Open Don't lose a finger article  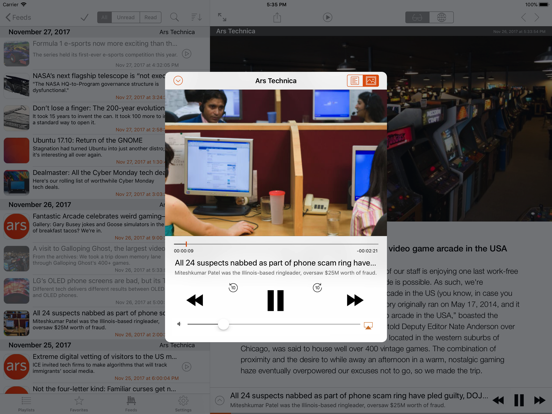coord(83,118)
